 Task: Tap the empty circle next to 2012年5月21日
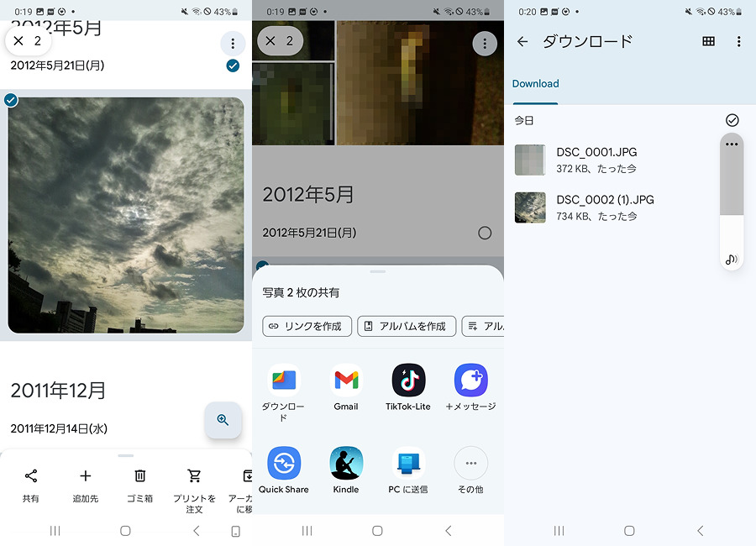pyautogui.click(x=485, y=233)
